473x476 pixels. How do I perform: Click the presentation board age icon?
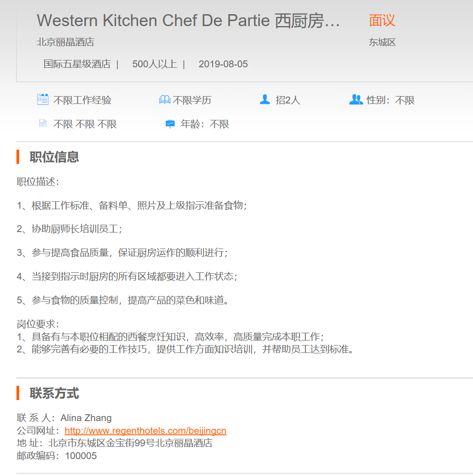(170, 124)
